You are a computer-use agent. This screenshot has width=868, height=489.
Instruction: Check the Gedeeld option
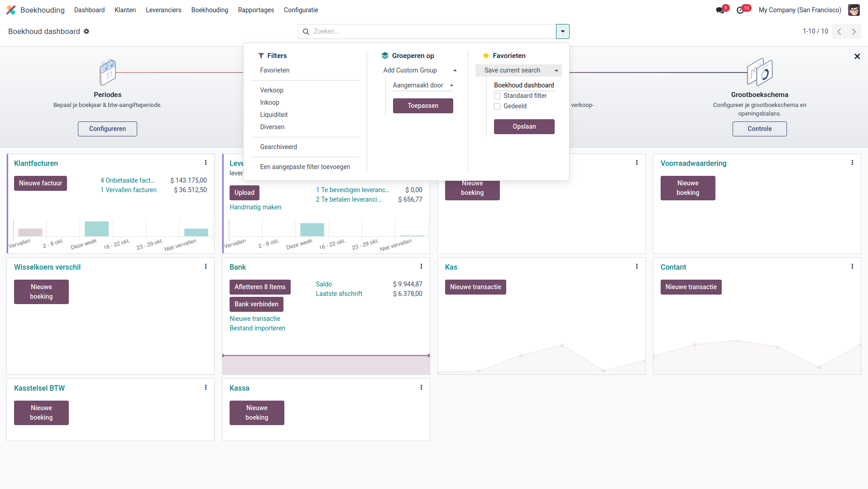click(497, 106)
